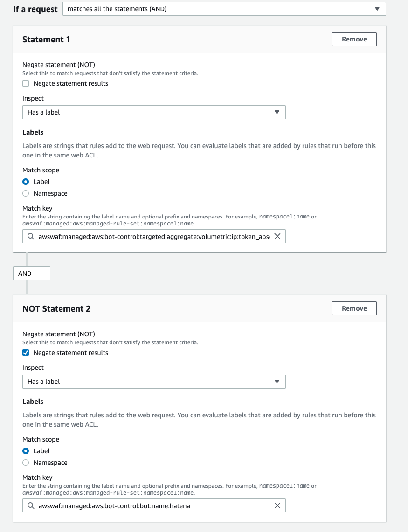Open the "matches all the statements (AND)" dropdown
Image resolution: width=408 pixels, height=532 pixels.
pyautogui.click(x=224, y=9)
